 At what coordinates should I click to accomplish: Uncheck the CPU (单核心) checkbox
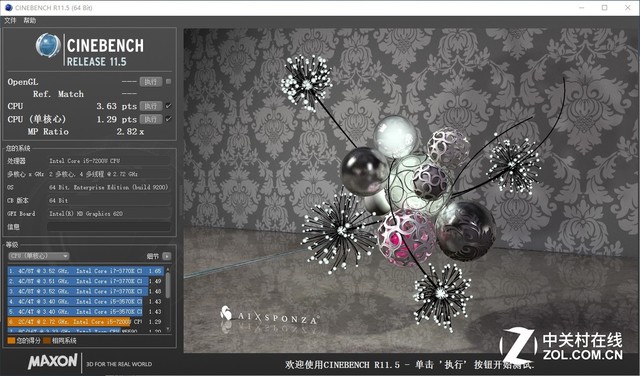pyautogui.click(x=168, y=119)
